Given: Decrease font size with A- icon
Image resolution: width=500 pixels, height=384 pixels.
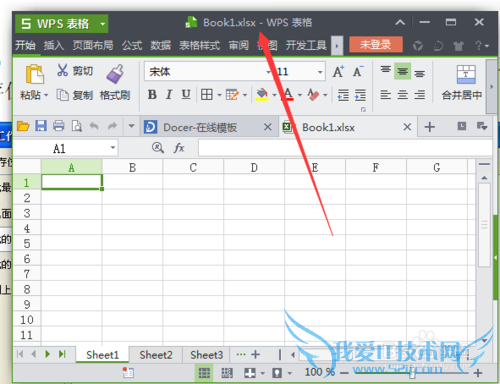Looking at the screenshot, I should 358,71.
